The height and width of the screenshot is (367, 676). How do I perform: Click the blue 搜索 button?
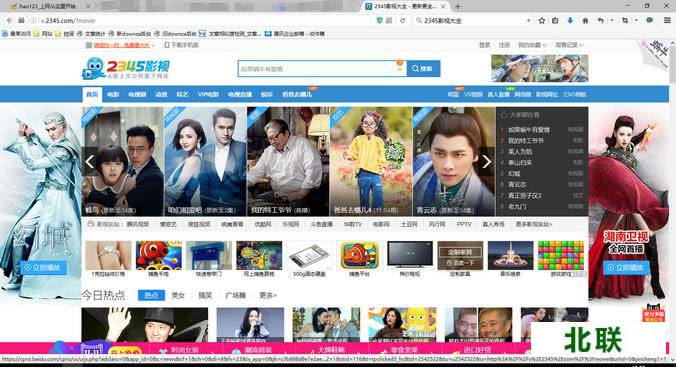tap(423, 69)
